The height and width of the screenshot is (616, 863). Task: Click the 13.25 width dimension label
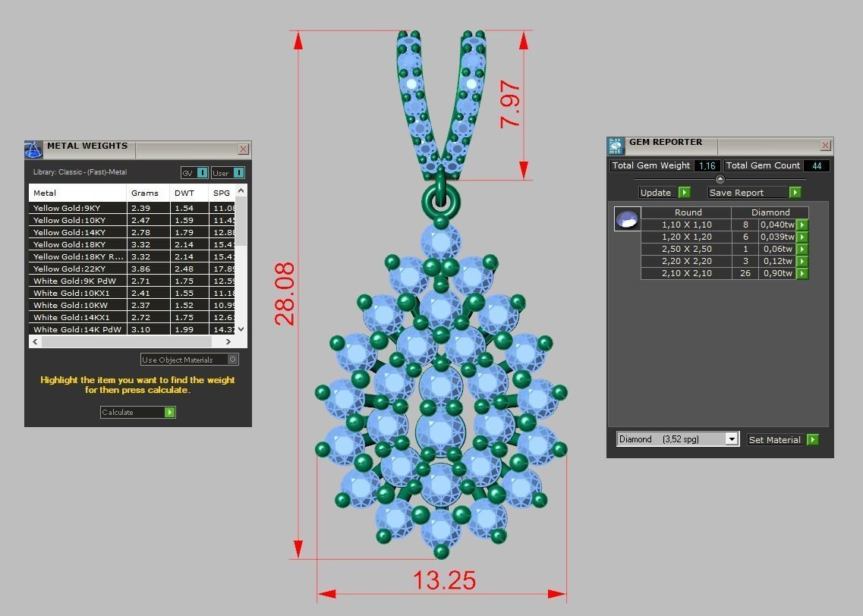click(x=444, y=580)
